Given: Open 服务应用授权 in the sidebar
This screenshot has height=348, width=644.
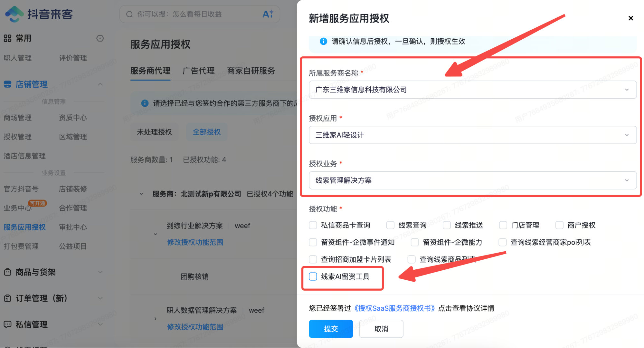Looking at the screenshot, I should coord(24,227).
